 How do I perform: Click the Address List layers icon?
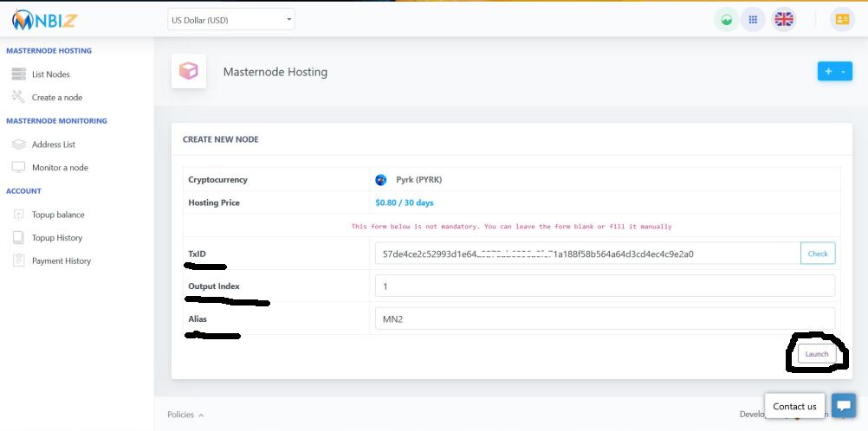(19, 145)
